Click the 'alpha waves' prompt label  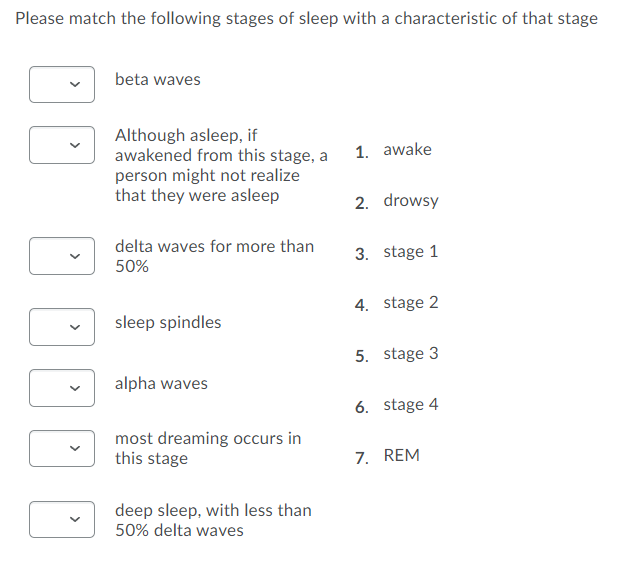pos(161,384)
